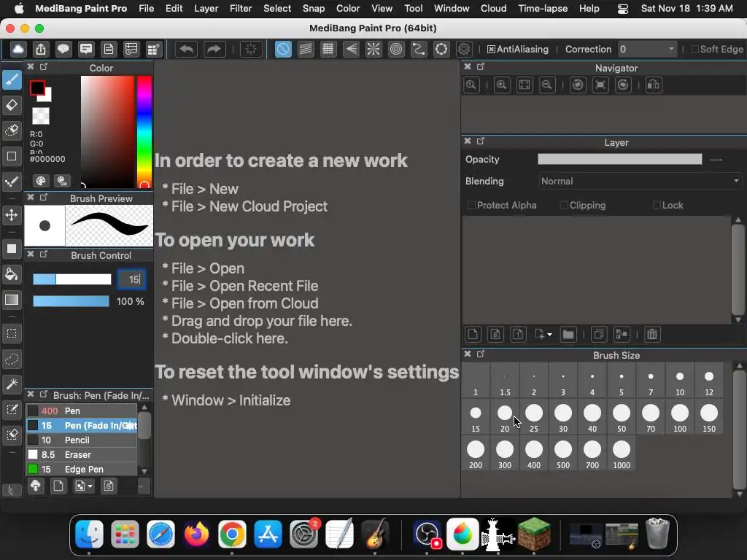747x560 pixels.
Task: Select brush size 20
Action: point(505,418)
